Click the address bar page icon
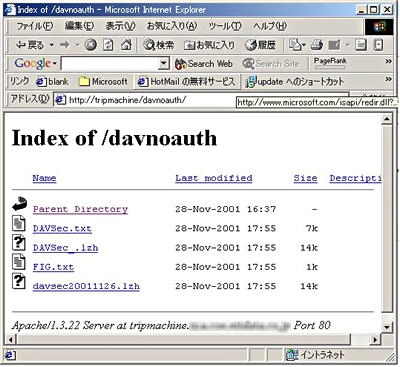Screen dimensions: 400x367 pos(61,100)
